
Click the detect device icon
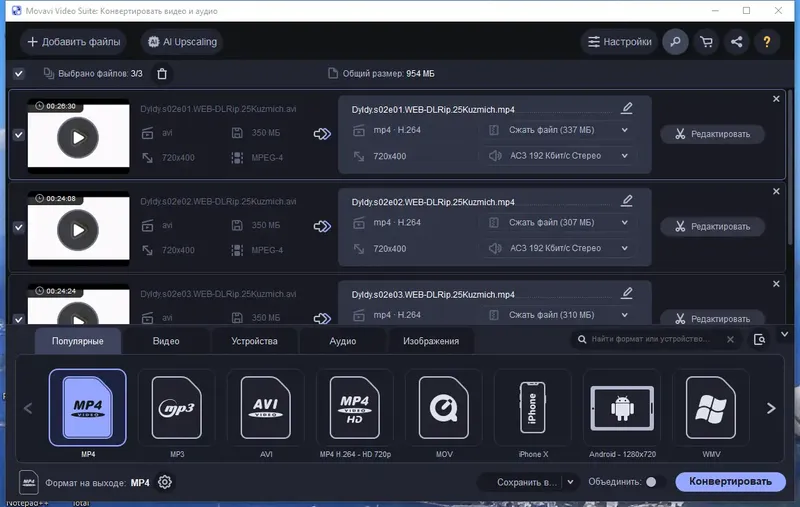pyautogui.click(x=759, y=340)
